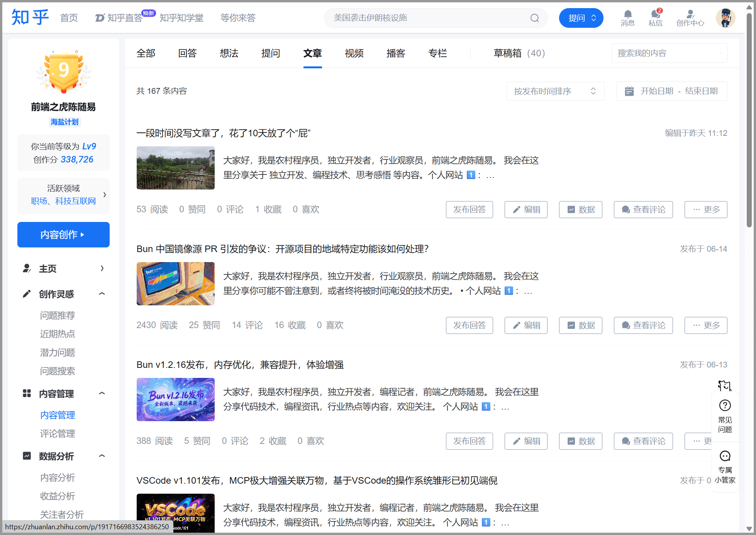Open the 草稿箱 (40) tab
The width and height of the screenshot is (756, 535).
pyautogui.click(x=519, y=53)
